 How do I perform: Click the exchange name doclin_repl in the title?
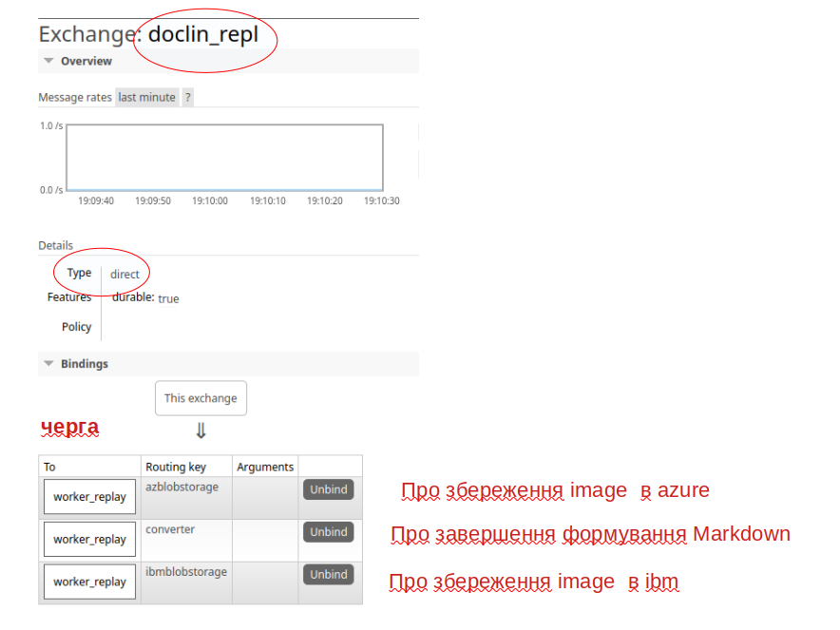202,35
